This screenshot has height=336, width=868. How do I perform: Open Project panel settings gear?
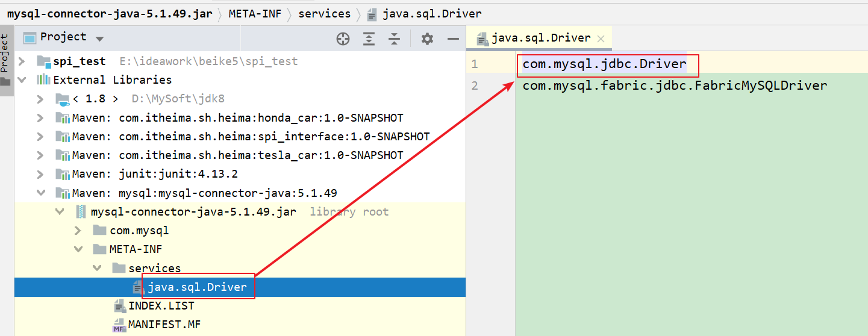coord(427,39)
